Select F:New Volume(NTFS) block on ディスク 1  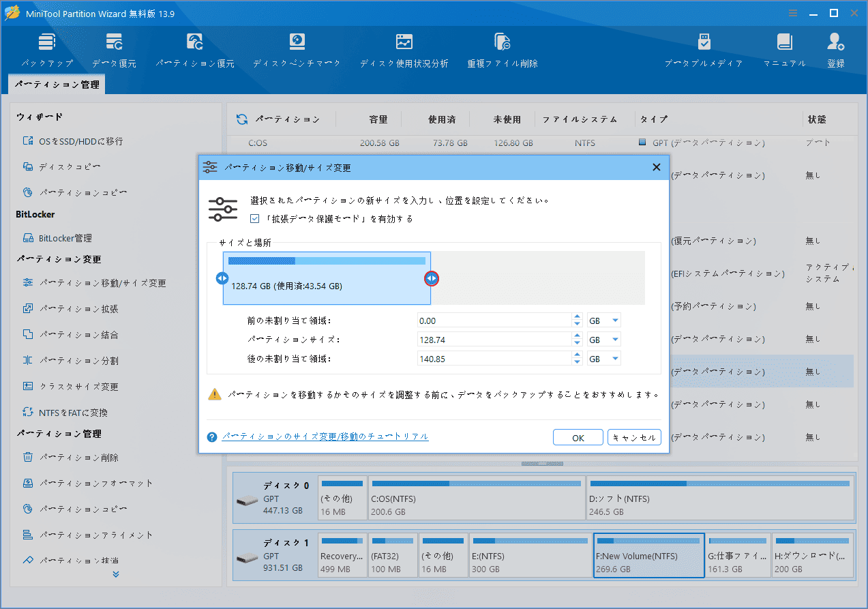click(649, 556)
